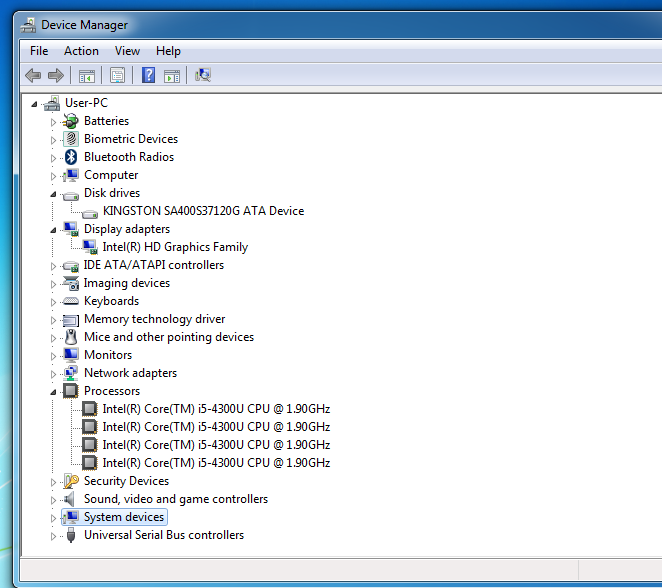Click Show/Hide Console Tree toolbar icon
This screenshot has height=588, width=662.
[x=87, y=76]
